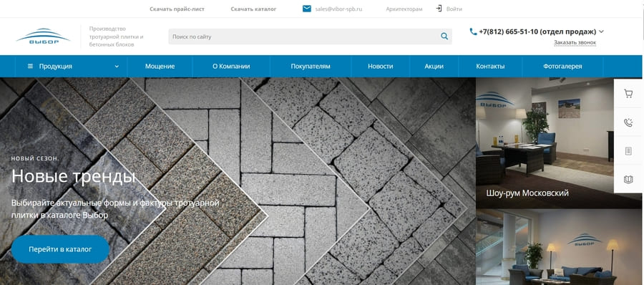
Task: Click the +7(812) 665-51-10 phone number
Action: tap(537, 32)
